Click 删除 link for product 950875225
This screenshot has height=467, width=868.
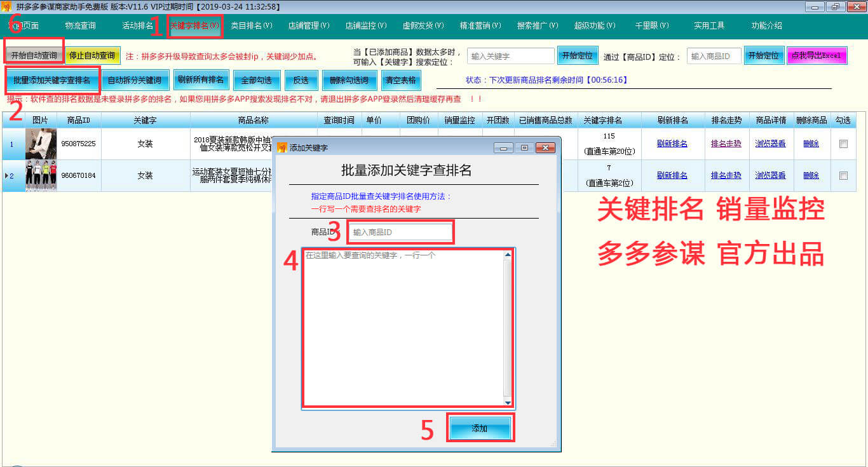pos(811,144)
